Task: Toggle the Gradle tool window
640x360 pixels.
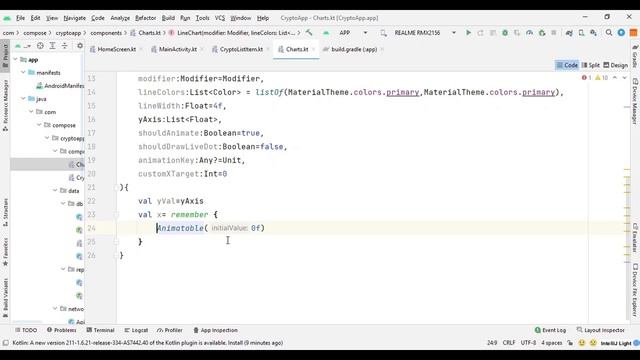Action: pyautogui.click(x=635, y=56)
